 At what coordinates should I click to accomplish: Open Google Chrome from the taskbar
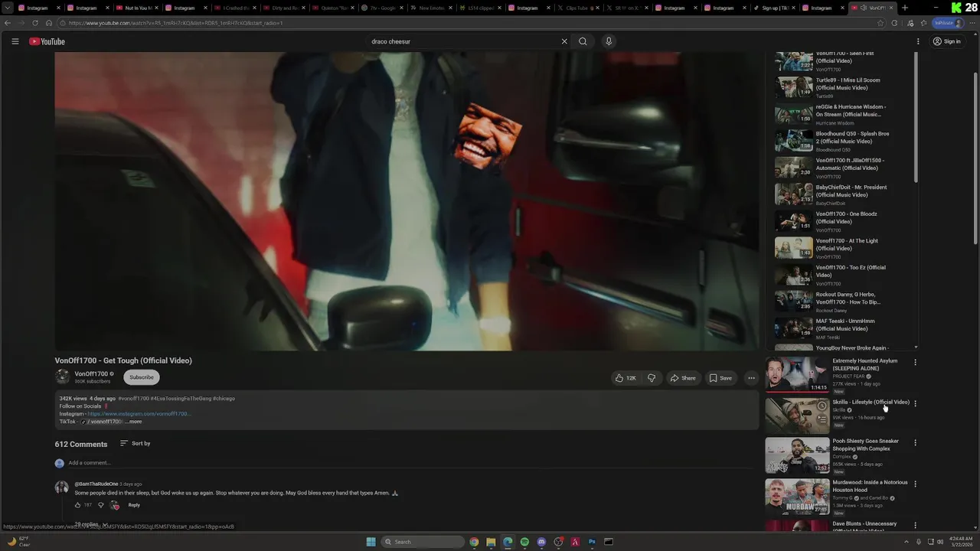coord(474,542)
